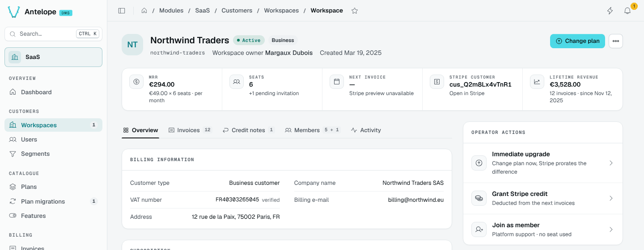Viewport: 644px width, 250px height.
Task: Switch to the Activity tab
Action: (366, 130)
